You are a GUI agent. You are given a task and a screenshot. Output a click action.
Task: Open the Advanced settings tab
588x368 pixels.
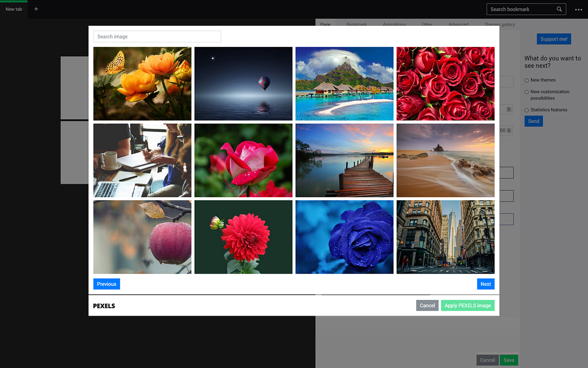pos(458,24)
